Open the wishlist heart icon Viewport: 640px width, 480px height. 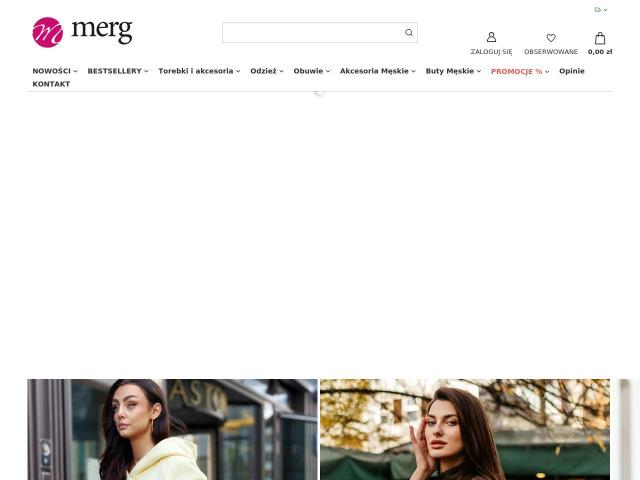click(551, 38)
